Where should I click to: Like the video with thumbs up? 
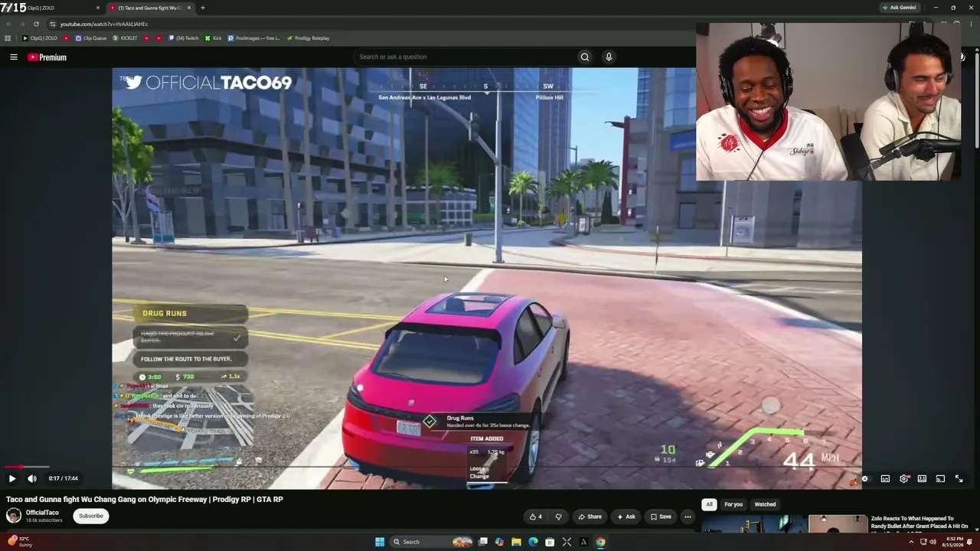click(x=535, y=517)
